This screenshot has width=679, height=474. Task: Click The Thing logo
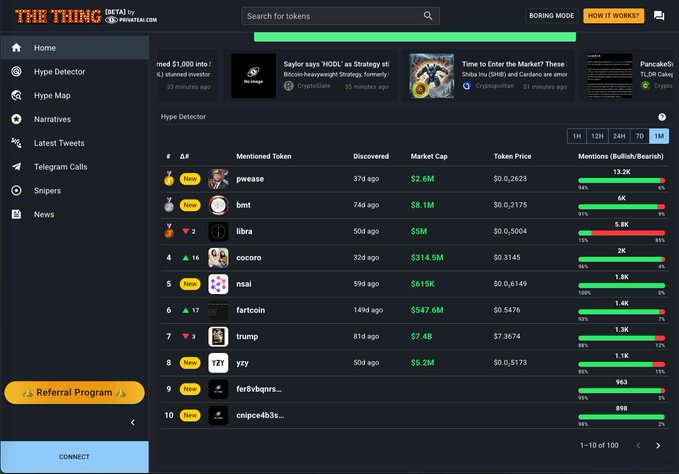[58, 16]
